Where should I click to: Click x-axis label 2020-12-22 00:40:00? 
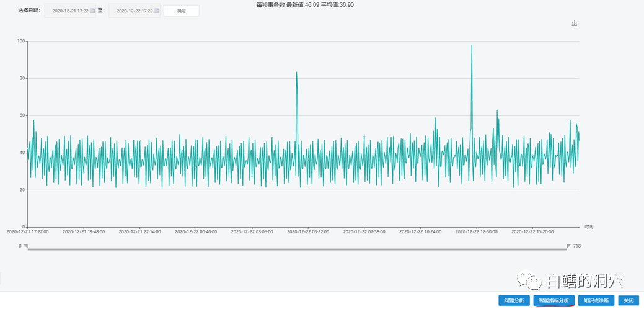click(x=196, y=231)
